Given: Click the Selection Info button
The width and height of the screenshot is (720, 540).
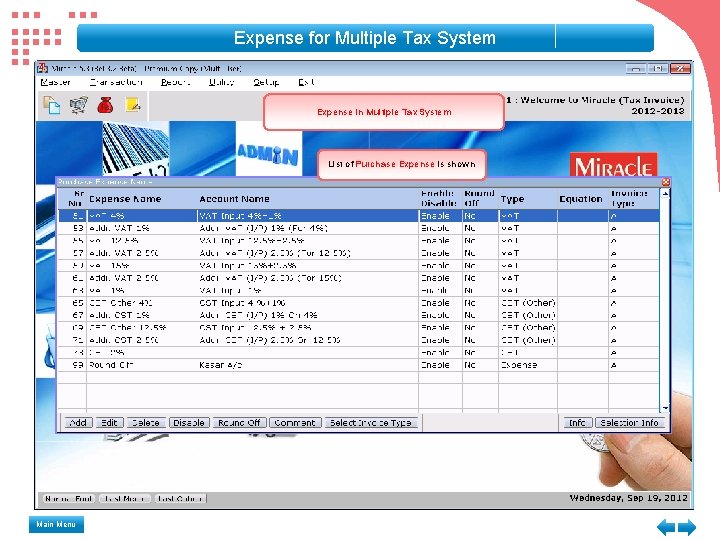Looking at the screenshot, I should (x=630, y=422).
